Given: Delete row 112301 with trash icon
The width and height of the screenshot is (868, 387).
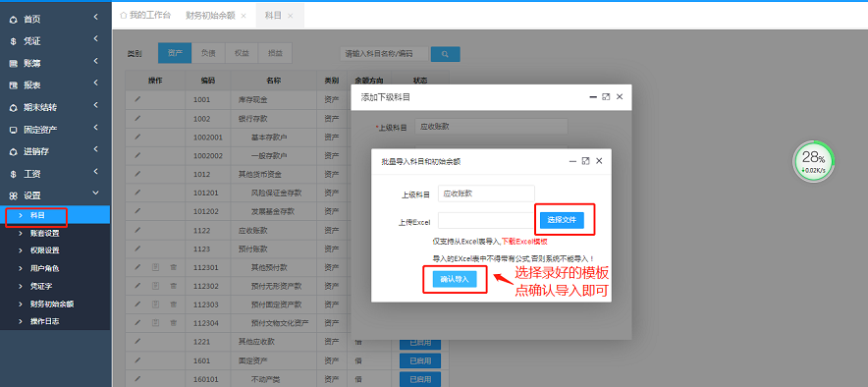Looking at the screenshot, I should coord(173,267).
